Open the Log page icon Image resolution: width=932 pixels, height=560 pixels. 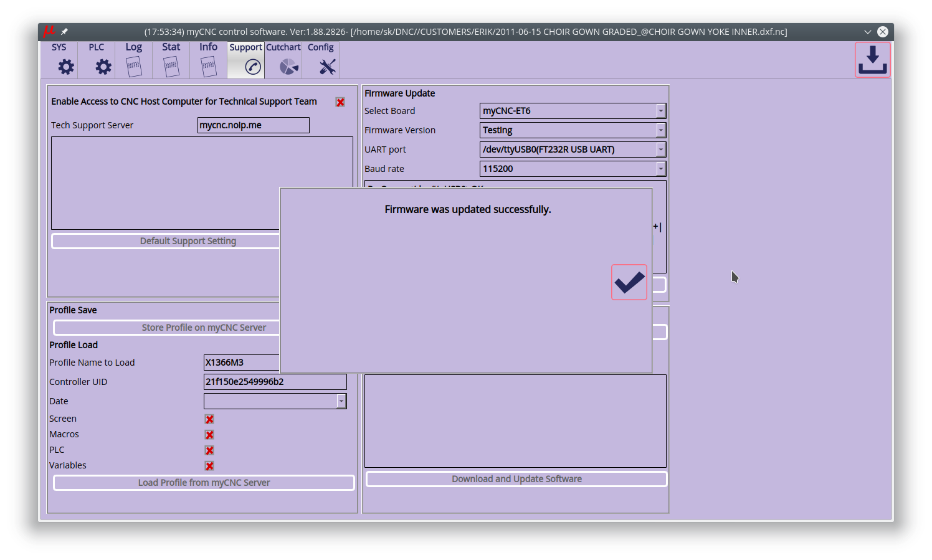(x=134, y=66)
